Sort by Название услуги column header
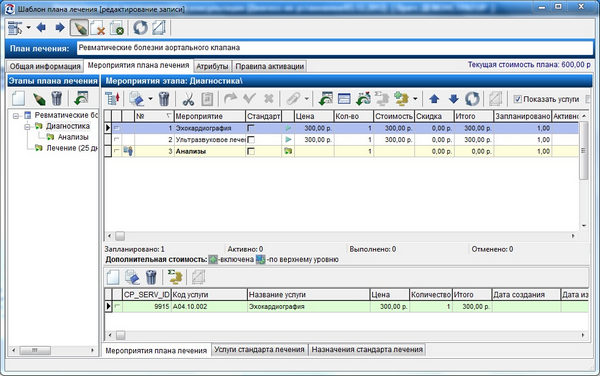Screen dimensions: 600x376 [x=308, y=295]
